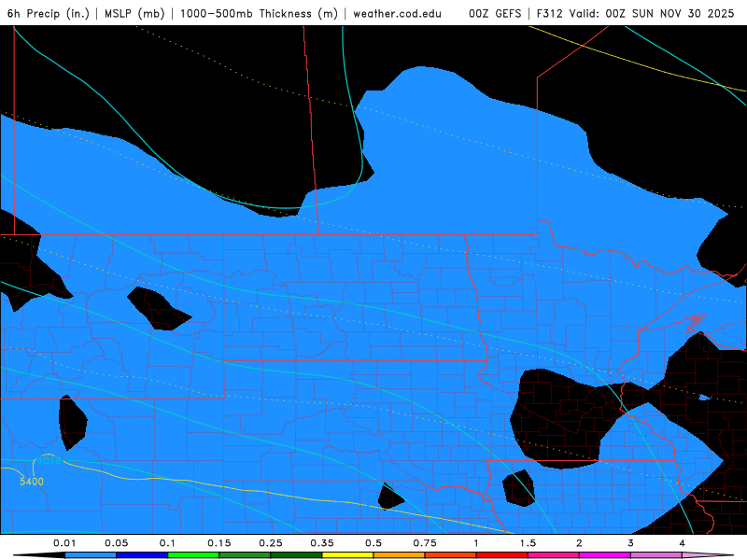The image size is (747, 560).
Task: Click the yellow 0.35–0.5 legend swatch
Action: (x=347, y=555)
